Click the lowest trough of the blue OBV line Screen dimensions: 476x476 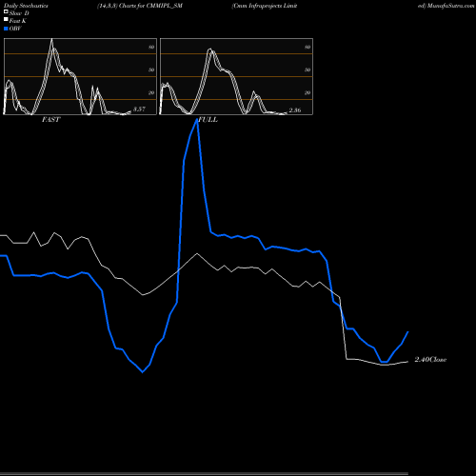143,372
